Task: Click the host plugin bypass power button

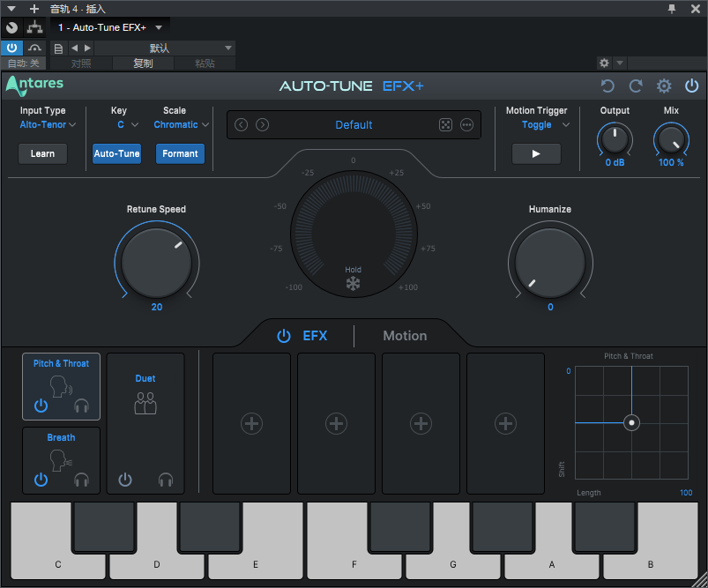Action: tap(11, 48)
